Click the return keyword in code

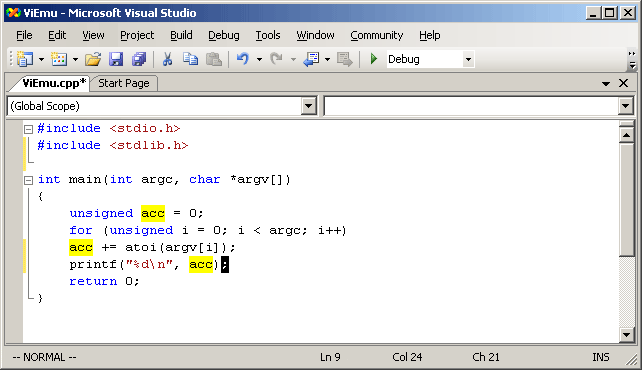[93, 281]
